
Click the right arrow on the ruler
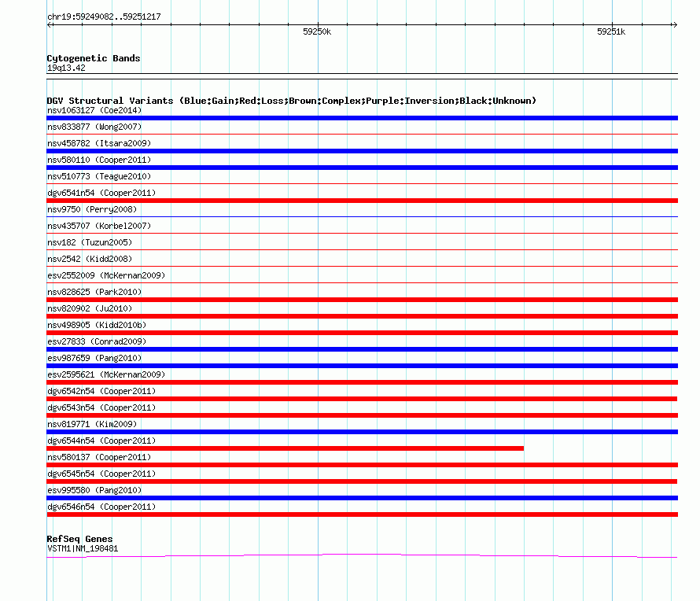(x=675, y=25)
